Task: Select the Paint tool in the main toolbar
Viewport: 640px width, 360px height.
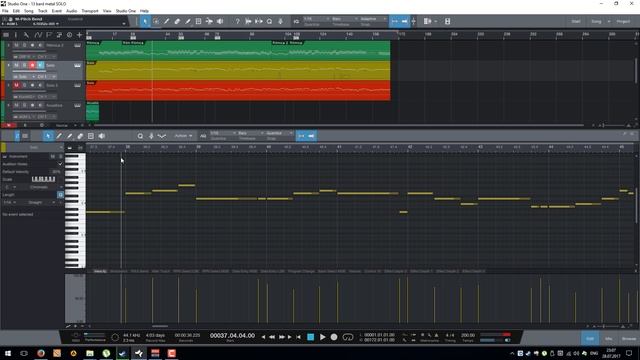Action: tap(188, 21)
